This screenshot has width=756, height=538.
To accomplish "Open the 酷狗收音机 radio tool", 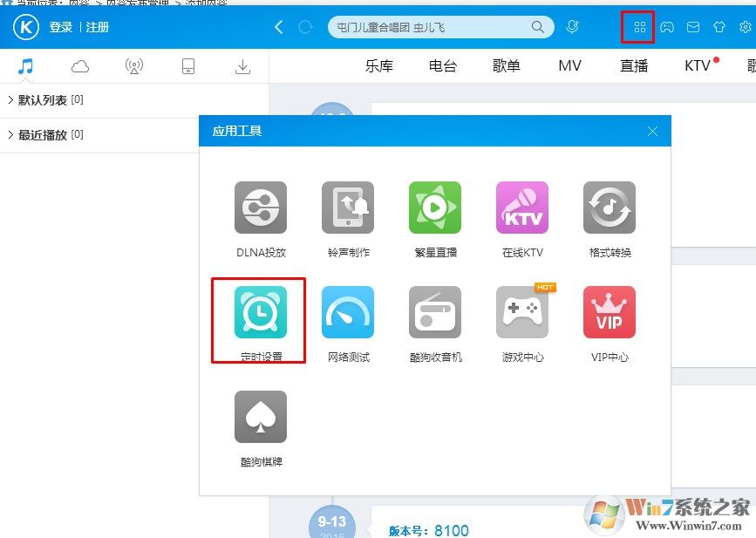I will point(435,312).
